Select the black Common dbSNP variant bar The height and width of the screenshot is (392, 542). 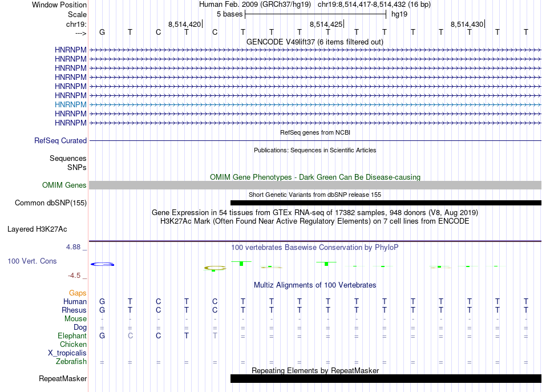(x=386, y=203)
